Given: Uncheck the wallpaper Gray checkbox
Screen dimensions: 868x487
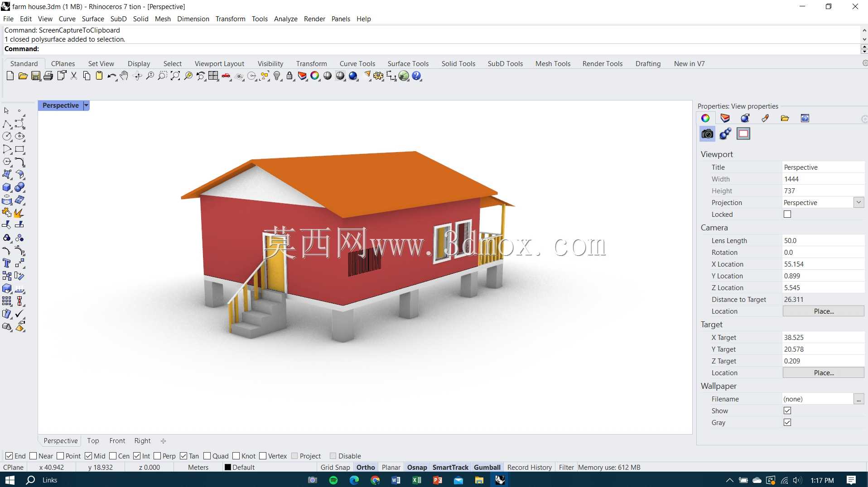Looking at the screenshot, I should [787, 423].
